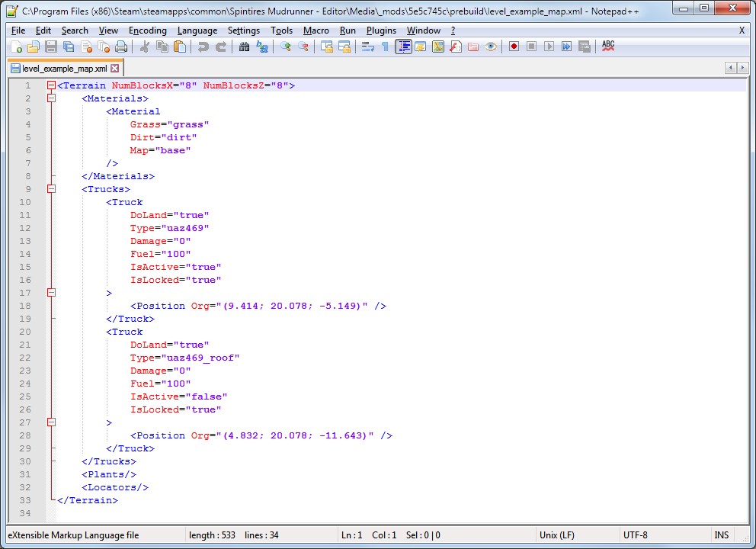Click line number 18 in the margin

pyautogui.click(x=25, y=306)
